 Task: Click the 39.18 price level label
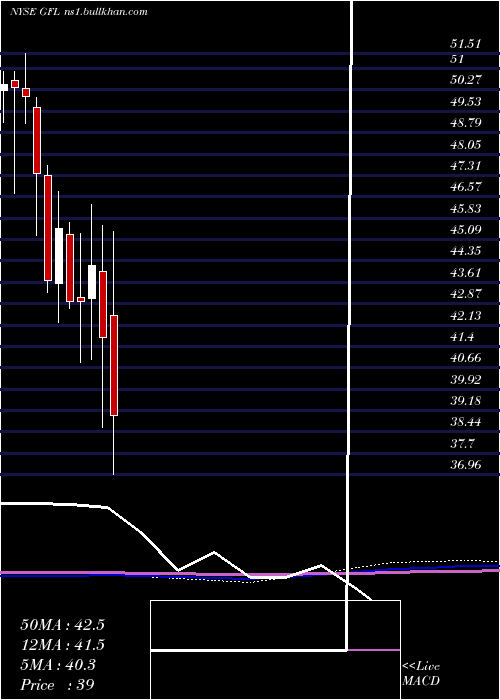tap(467, 401)
